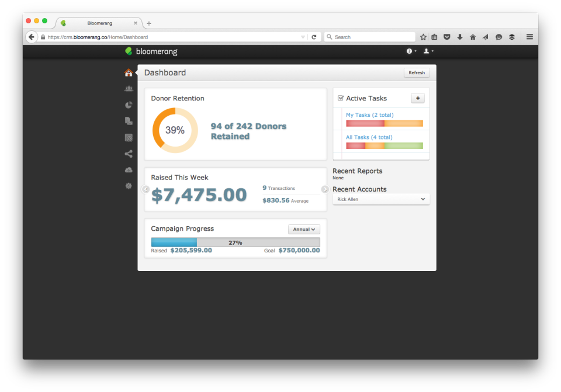Viewport: 561px width, 392px height.
Task: Click the Campaign Progress 27% bar
Action: 236,242
